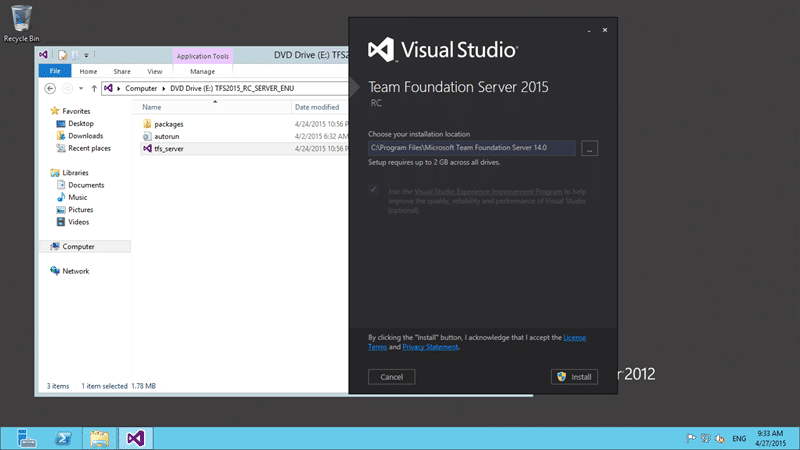
Task: Select Network in the navigation pane
Action: pos(76,271)
